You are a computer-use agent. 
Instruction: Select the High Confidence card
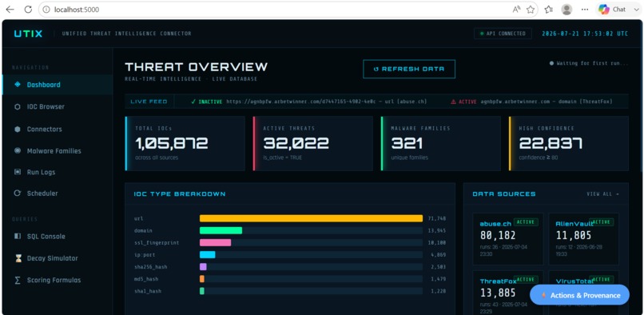tap(569, 144)
